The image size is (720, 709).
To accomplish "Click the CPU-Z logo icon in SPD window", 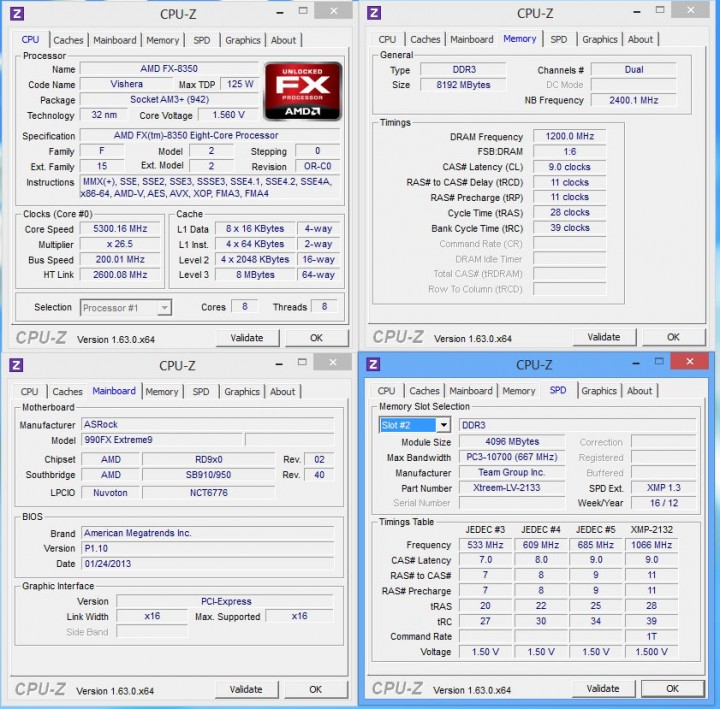I will 373,364.
